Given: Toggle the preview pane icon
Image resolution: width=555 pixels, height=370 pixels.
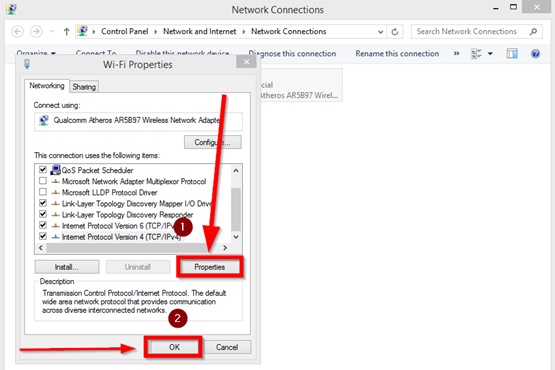Looking at the screenshot, I should coord(512,53).
